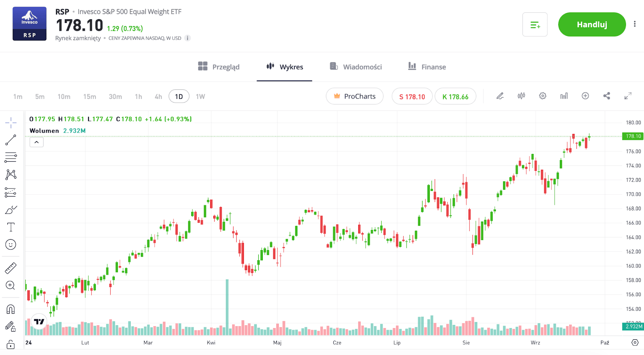644x355 pixels.
Task: Toggle stay in drawing mode pencil lock
Action: pos(11,326)
